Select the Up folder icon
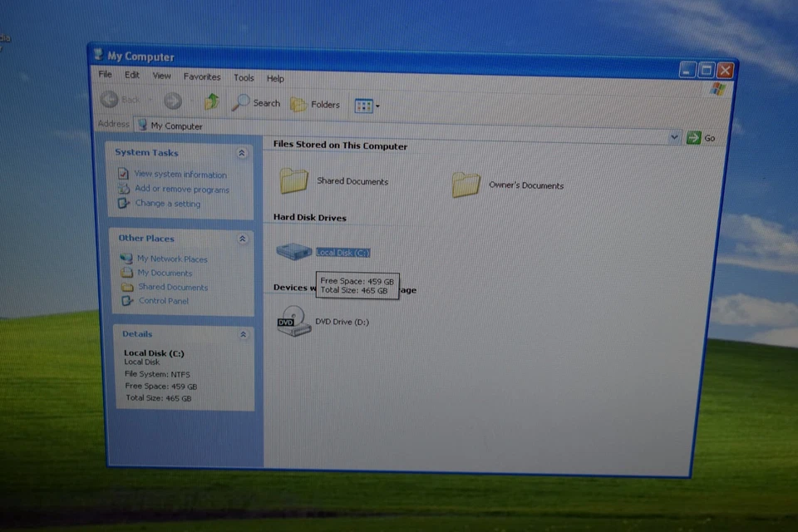Image resolution: width=798 pixels, height=532 pixels. pos(211,101)
